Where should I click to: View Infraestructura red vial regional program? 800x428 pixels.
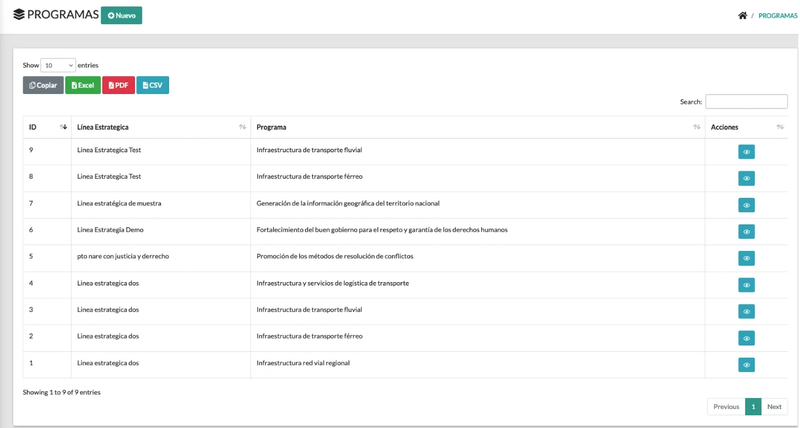click(746, 365)
